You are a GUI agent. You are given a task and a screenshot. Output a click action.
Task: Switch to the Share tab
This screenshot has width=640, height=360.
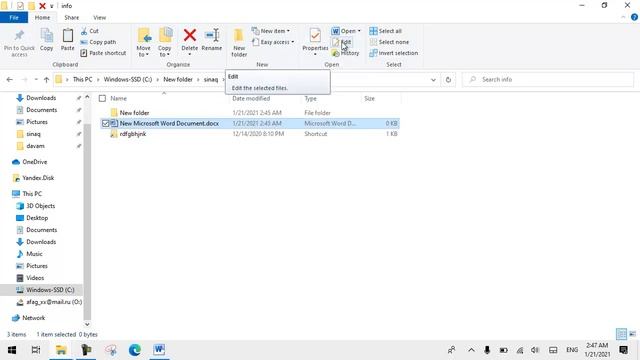(x=71, y=18)
